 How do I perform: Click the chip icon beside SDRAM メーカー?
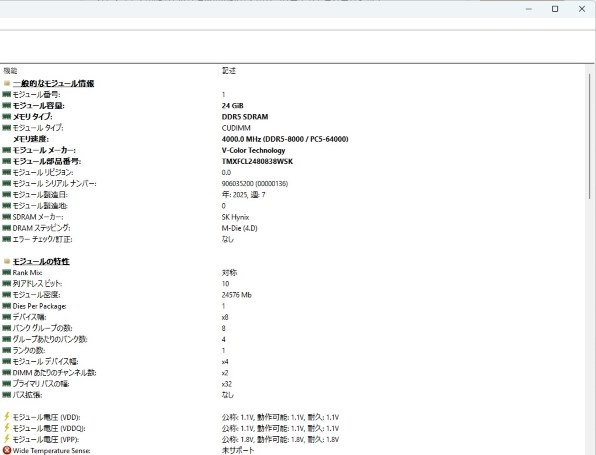pyautogui.click(x=6, y=217)
